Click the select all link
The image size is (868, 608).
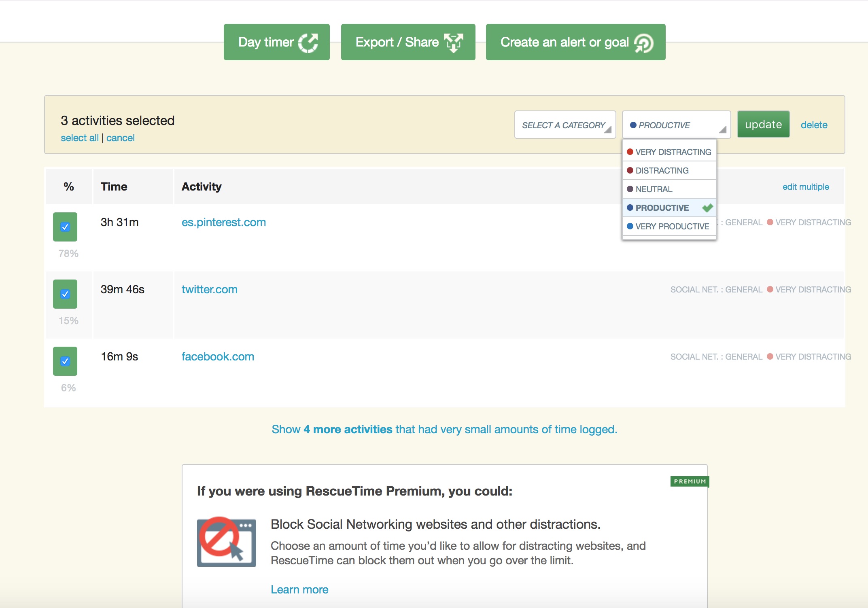tap(80, 138)
